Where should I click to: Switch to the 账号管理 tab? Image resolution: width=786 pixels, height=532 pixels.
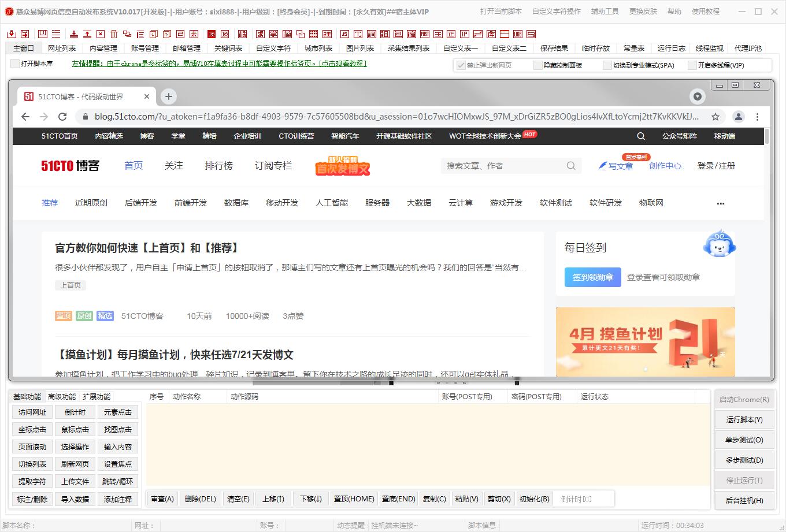145,48
